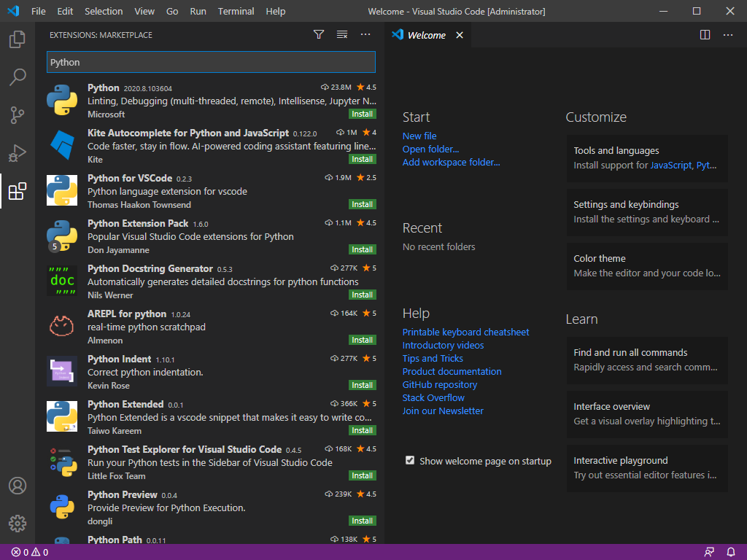Click the Python Extended extension icon
747x560 pixels.
pyautogui.click(x=62, y=416)
